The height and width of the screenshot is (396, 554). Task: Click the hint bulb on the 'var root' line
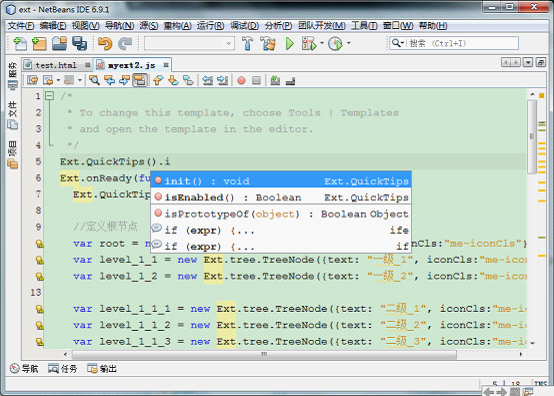coord(40,243)
